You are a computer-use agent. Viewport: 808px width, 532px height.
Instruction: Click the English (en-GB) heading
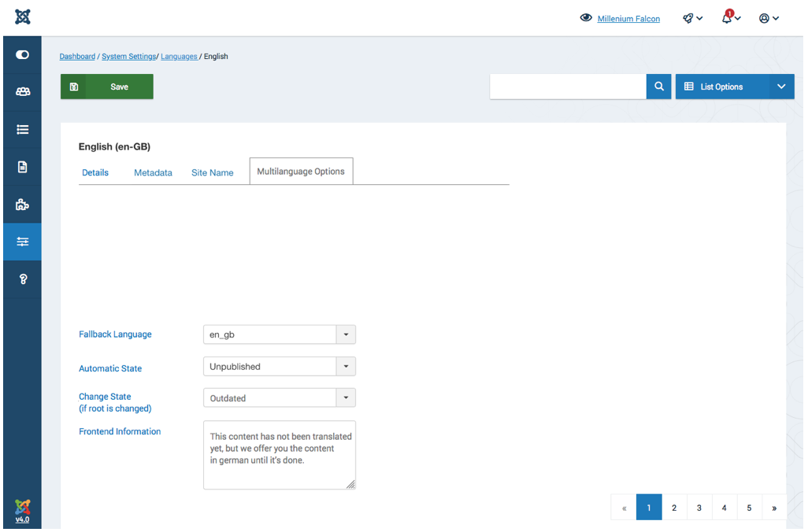tap(114, 147)
